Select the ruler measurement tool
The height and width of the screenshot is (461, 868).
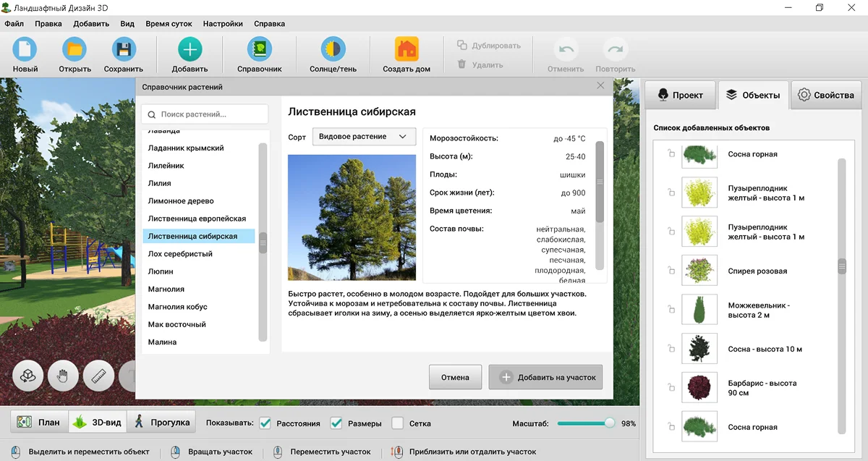point(99,376)
